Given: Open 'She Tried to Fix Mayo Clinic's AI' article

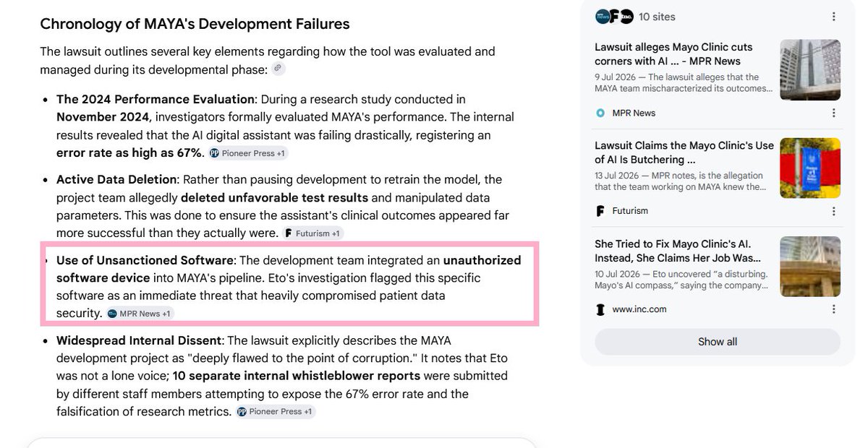Looking at the screenshot, I should tap(678, 251).
